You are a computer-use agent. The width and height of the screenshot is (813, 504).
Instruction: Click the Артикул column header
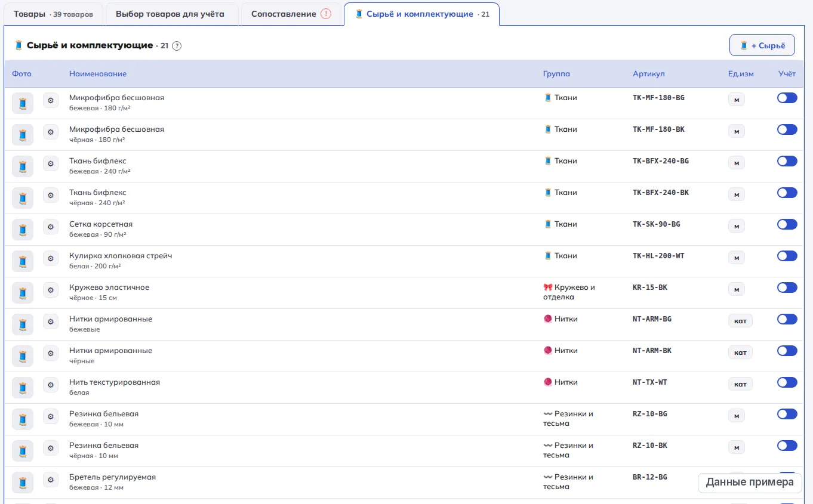(x=649, y=74)
